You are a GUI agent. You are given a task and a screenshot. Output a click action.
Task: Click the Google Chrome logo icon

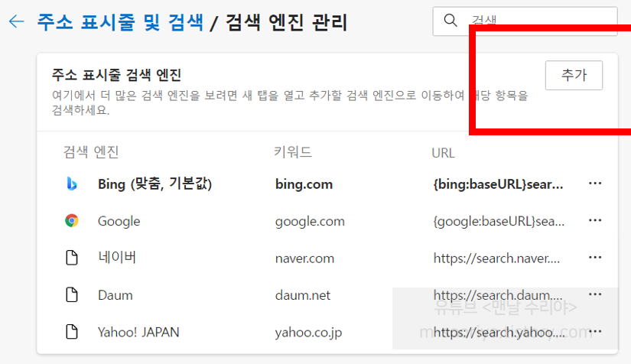(72, 221)
